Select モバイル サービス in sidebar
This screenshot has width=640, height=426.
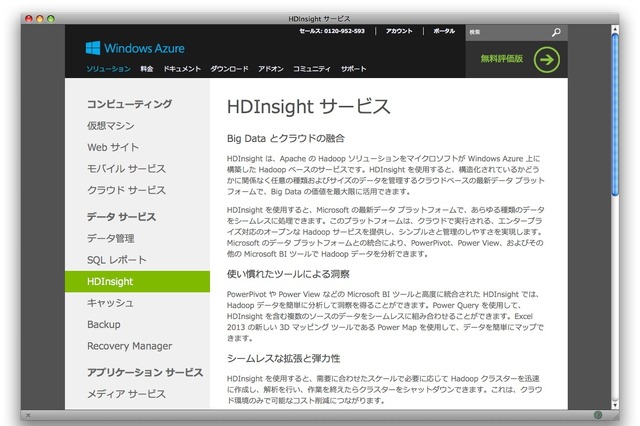(126, 169)
